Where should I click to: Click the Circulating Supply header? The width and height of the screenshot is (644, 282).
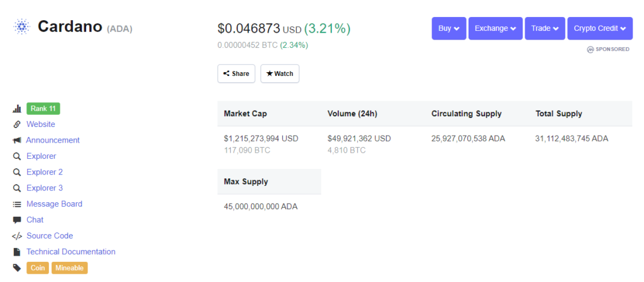467,114
